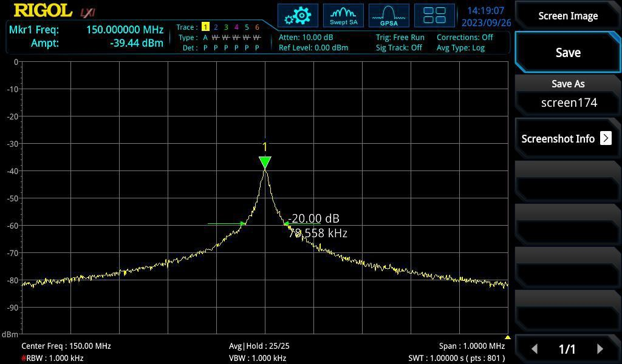Screen dimensions: 622x364
Task: Toggle the Sig Track Off setting
Action: point(398,47)
